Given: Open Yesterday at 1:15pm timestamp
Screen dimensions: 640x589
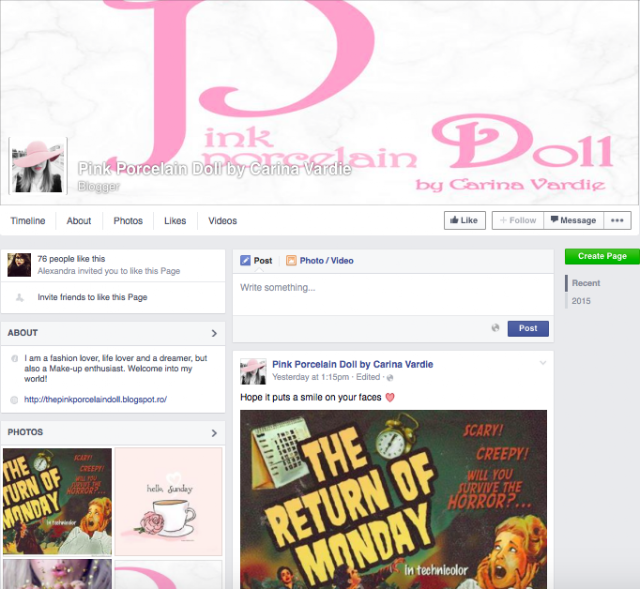Looking at the screenshot, I should 311,377.
